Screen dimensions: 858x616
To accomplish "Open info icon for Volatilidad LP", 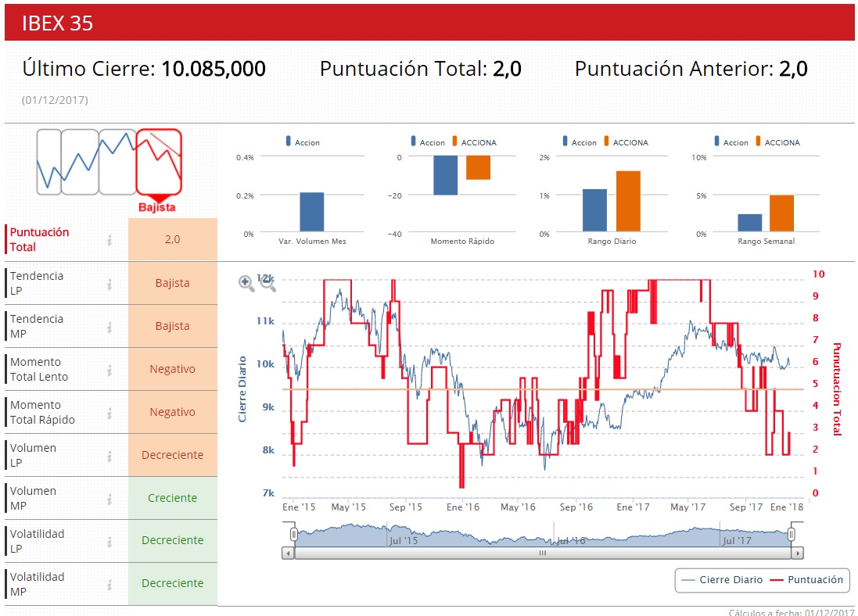I will click(109, 542).
